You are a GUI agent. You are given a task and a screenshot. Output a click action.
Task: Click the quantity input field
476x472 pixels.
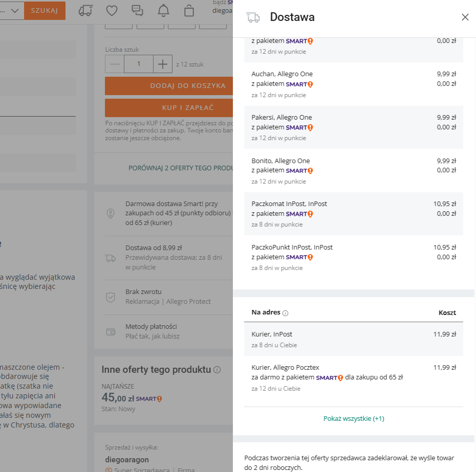tap(138, 64)
